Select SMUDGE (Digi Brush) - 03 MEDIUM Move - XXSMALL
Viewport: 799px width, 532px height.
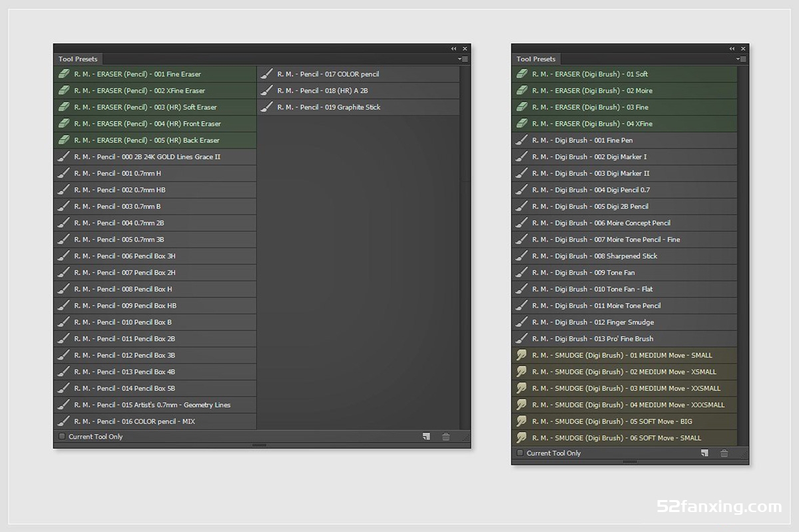pyautogui.click(x=625, y=388)
